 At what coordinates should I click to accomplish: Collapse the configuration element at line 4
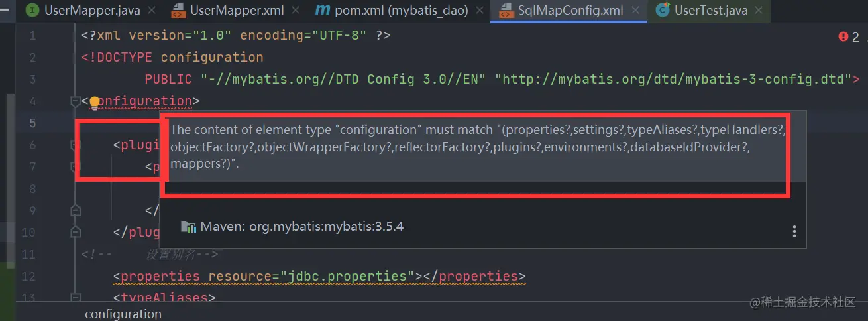click(75, 101)
